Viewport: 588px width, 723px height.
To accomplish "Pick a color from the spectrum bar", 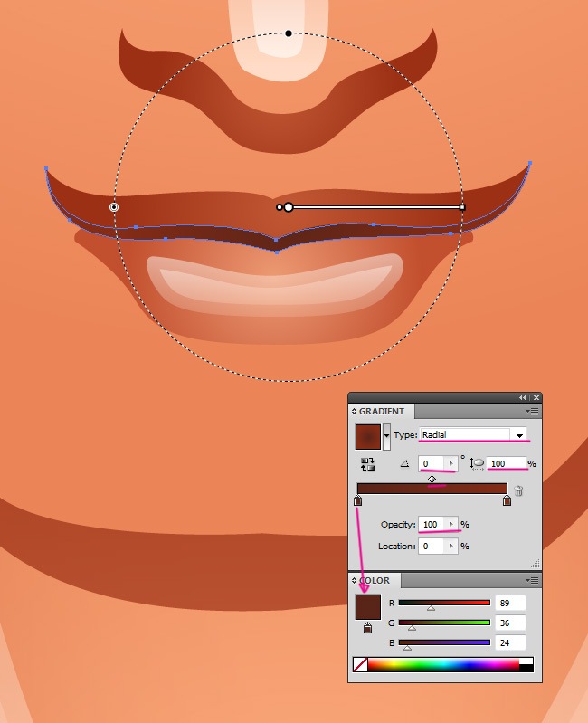I will tap(443, 664).
